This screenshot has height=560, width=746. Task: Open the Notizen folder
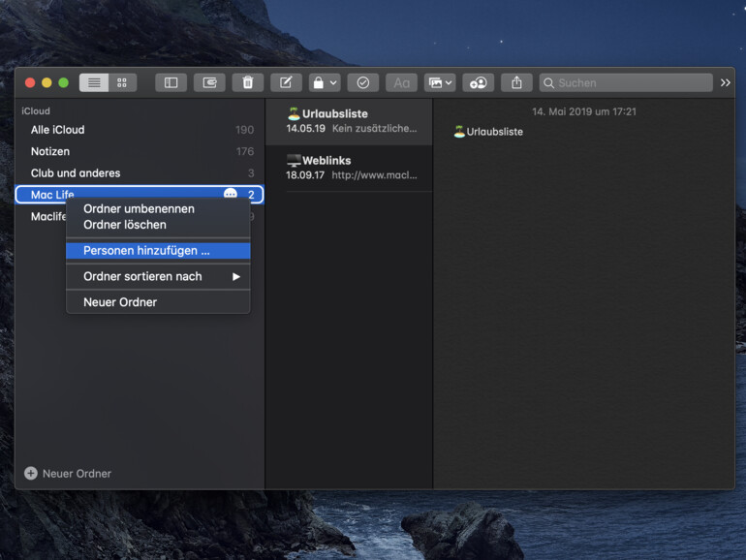(x=139, y=151)
